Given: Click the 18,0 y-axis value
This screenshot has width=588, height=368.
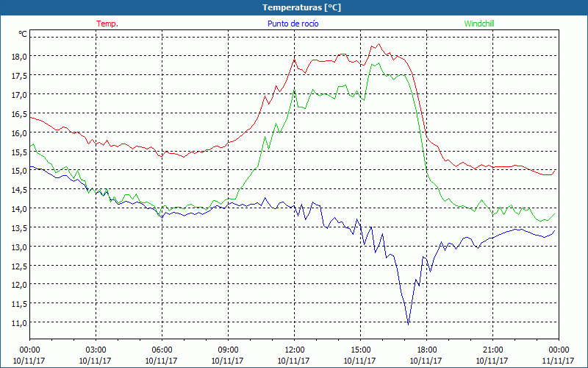Looking at the screenshot, I should pyautogui.click(x=20, y=57).
